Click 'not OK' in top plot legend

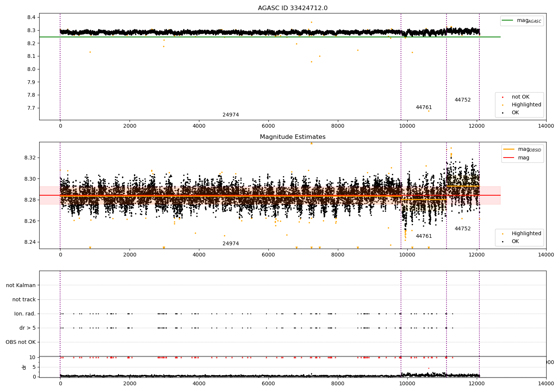coord(520,97)
